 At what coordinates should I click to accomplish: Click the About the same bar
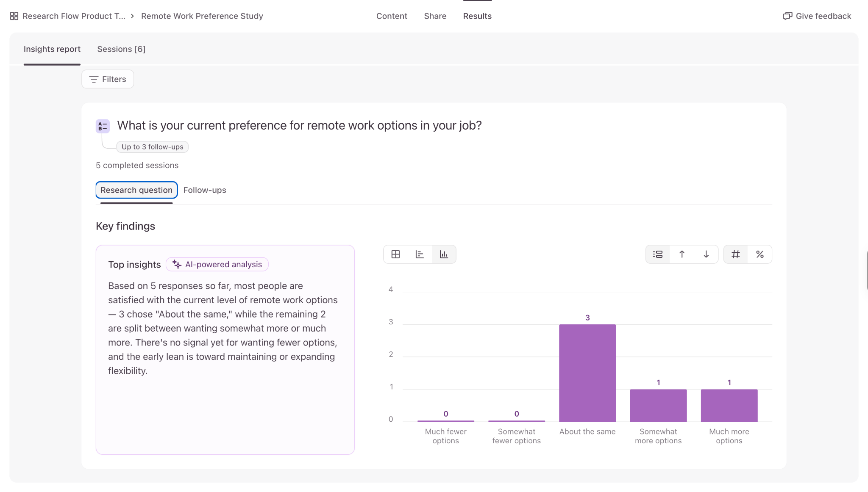[x=587, y=373]
